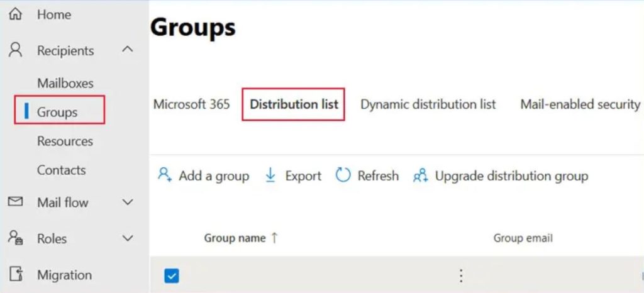644x293 pixels.
Task: Click the Upgrade distribution group icon
Action: pos(420,175)
